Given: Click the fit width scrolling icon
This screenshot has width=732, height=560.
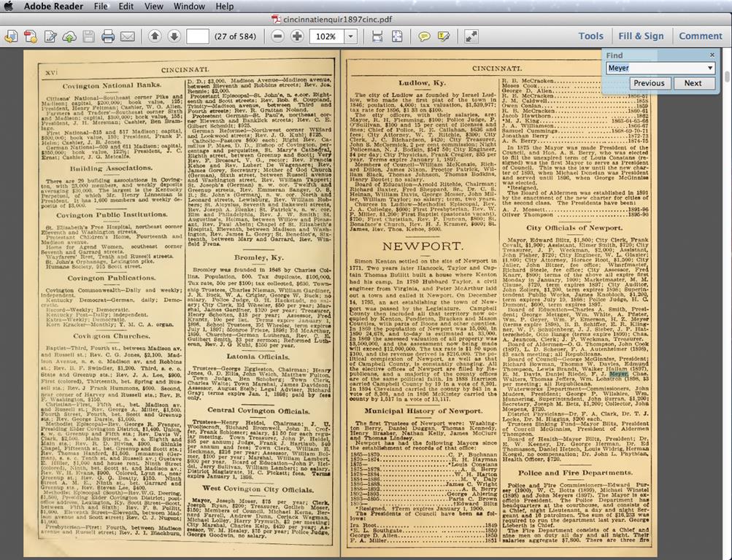Looking at the screenshot, I should [377, 36].
